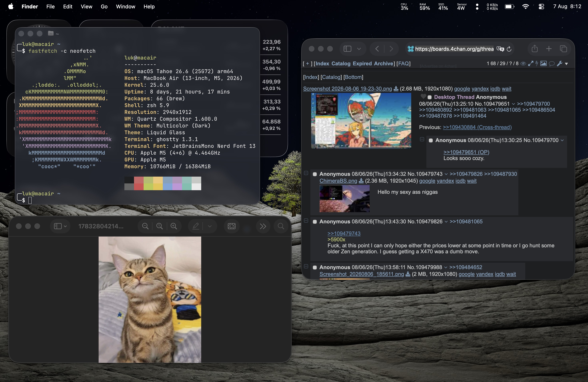The width and height of the screenshot is (588, 382).
Task: Toggle the Safari sidebar
Action: pos(347,49)
